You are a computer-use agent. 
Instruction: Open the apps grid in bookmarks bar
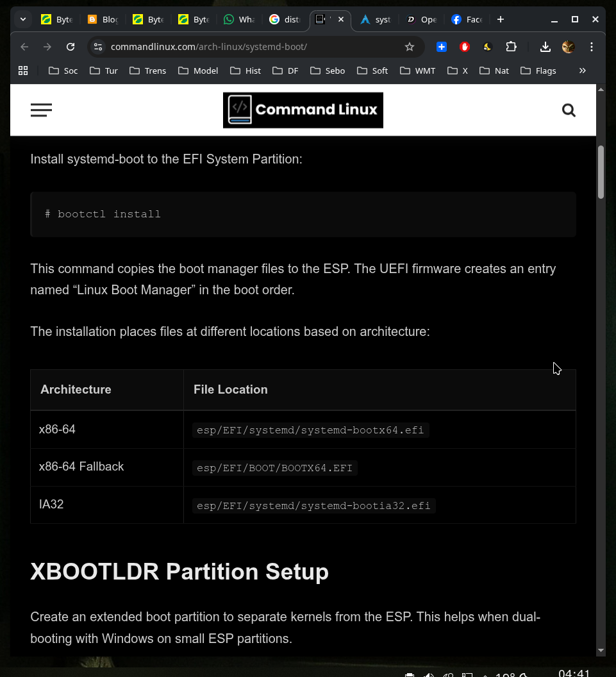pyautogui.click(x=23, y=71)
